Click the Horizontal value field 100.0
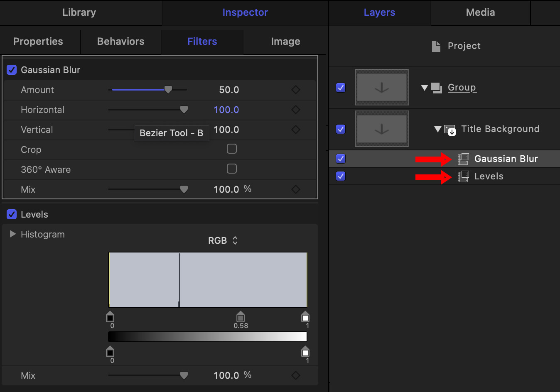Image resolution: width=560 pixels, height=392 pixels. point(226,110)
